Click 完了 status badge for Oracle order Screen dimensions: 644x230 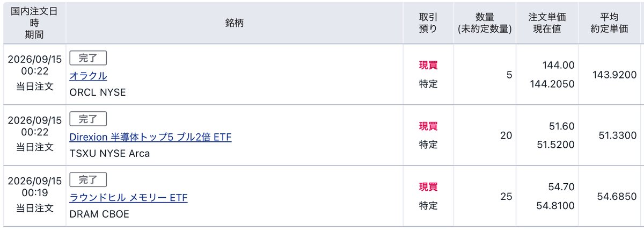pyautogui.click(x=88, y=58)
